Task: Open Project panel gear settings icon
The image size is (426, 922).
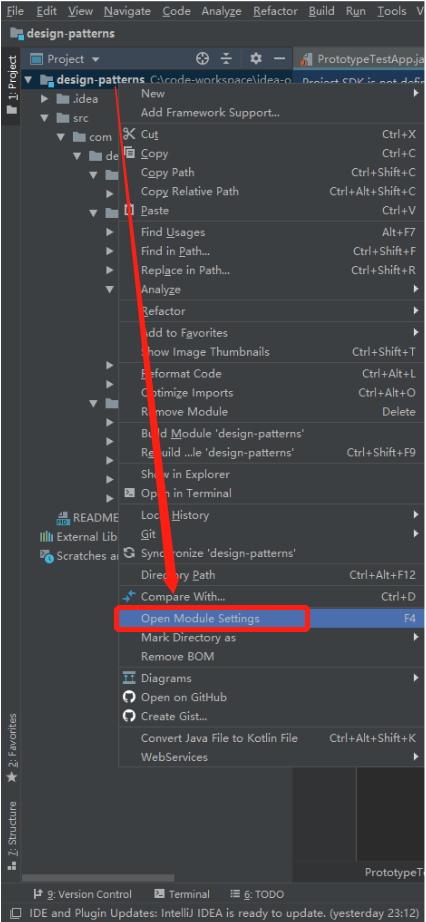Action: click(x=255, y=58)
